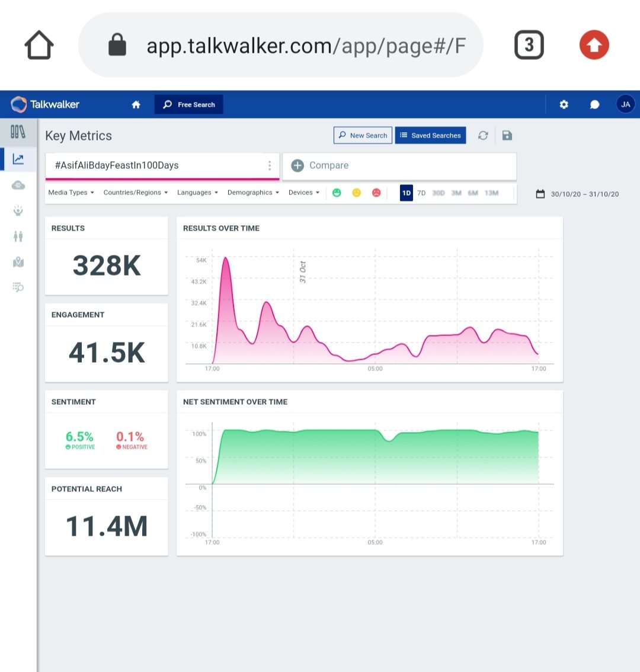Open the results list search sidebar icon
The image size is (640, 672).
coord(18,287)
